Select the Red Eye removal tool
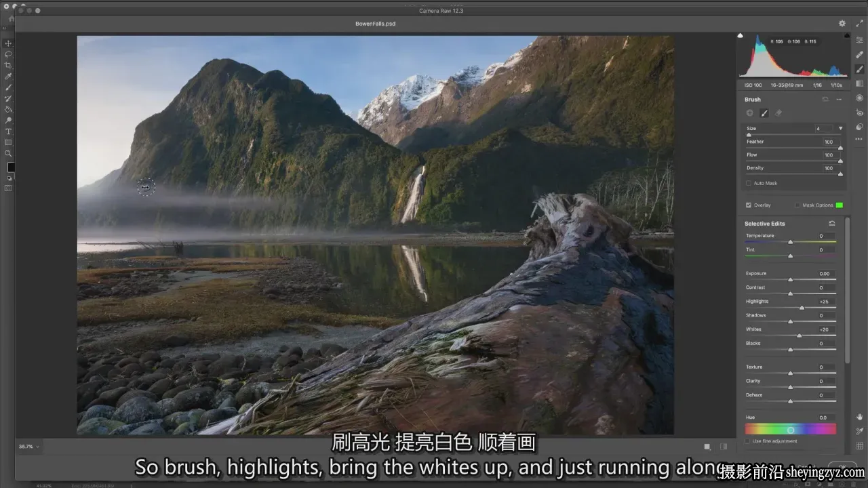This screenshot has width=868, height=488. point(859,113)
